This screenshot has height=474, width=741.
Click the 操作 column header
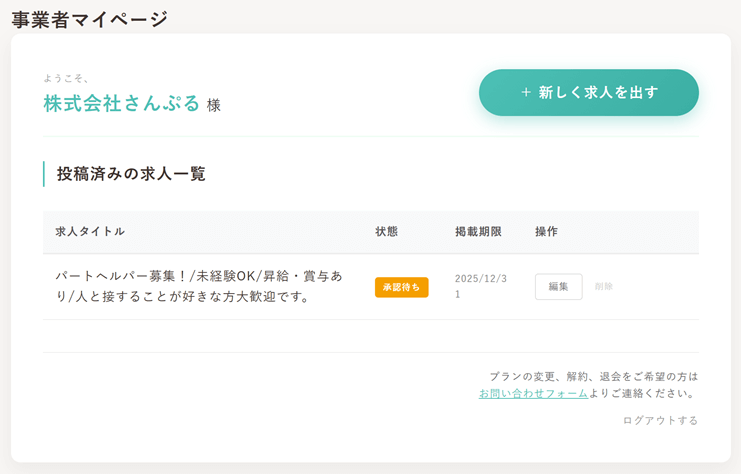click(546, 232)
